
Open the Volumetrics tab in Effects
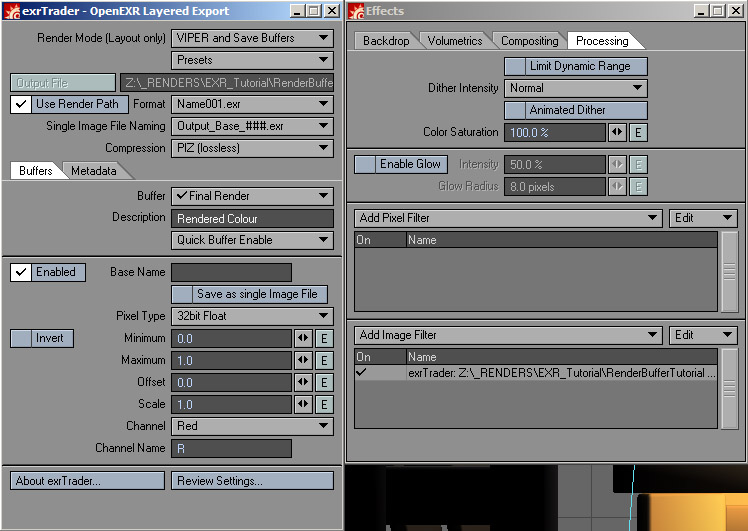(x=455, y=41)
